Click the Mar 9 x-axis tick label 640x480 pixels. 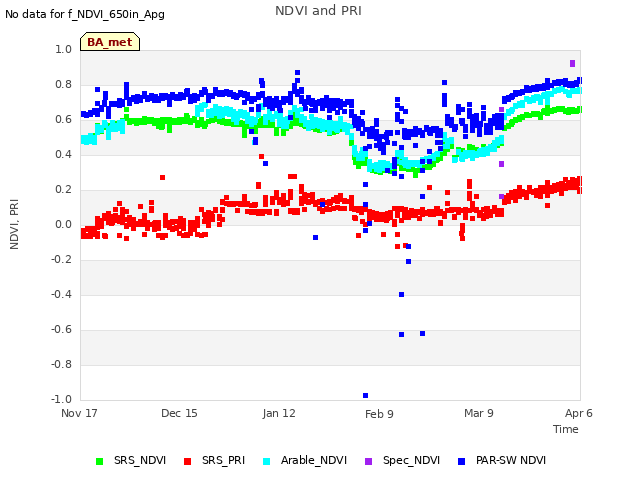[479, 413]
